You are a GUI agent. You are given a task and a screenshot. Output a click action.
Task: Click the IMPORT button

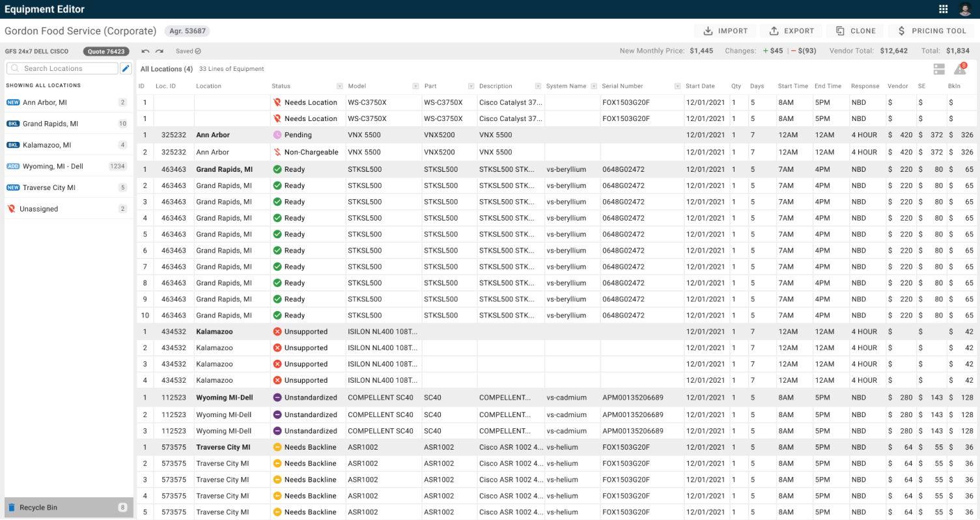coord(725,31)
